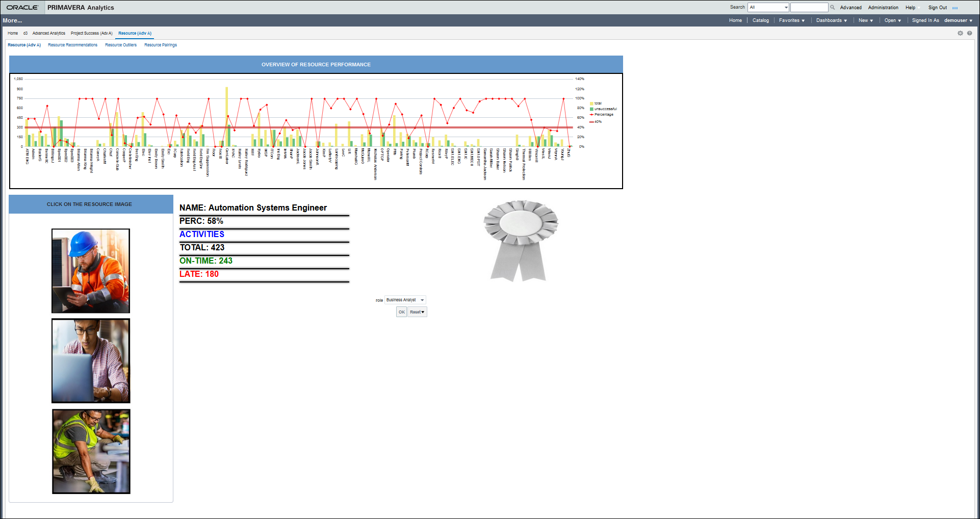Click the tallest yellow bar in the chart
The image size is (980, 519).
point(226,117)
